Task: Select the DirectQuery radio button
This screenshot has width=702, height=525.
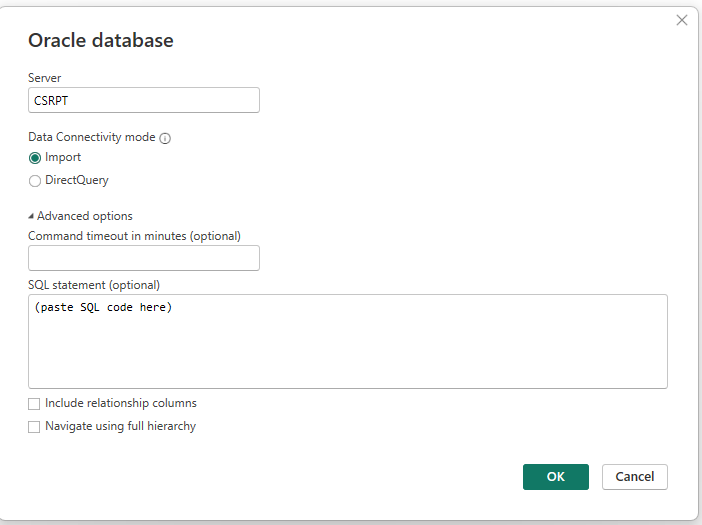Action: pos(35,181)
